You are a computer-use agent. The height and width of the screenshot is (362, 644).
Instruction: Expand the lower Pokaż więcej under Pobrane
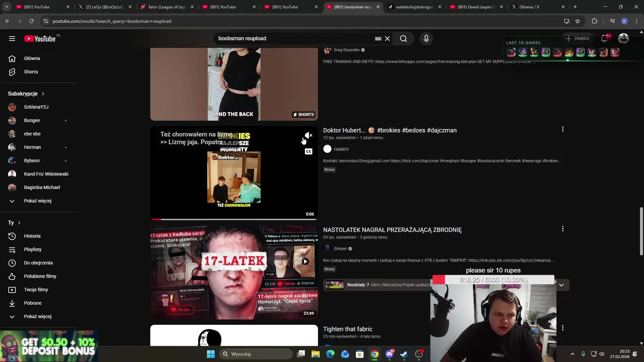point(38,317)
